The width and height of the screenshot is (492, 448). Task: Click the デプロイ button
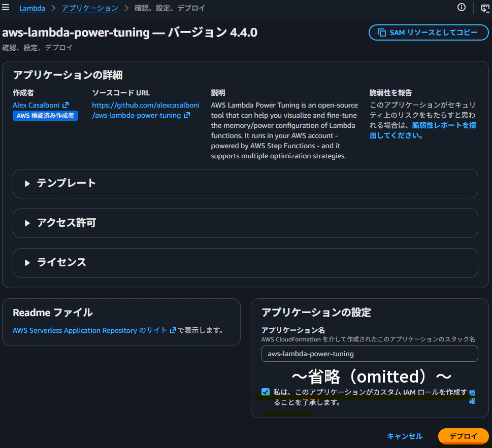[x=463, y=436]
